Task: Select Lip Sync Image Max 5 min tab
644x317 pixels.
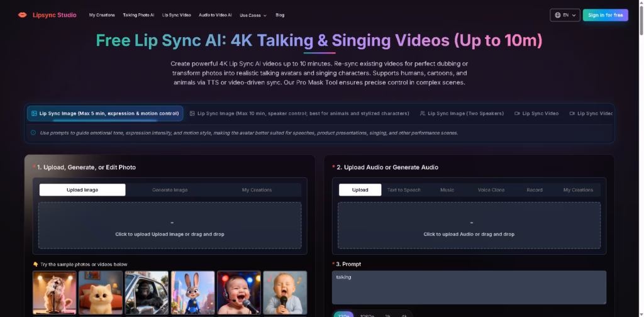Action: pos(105,113)
